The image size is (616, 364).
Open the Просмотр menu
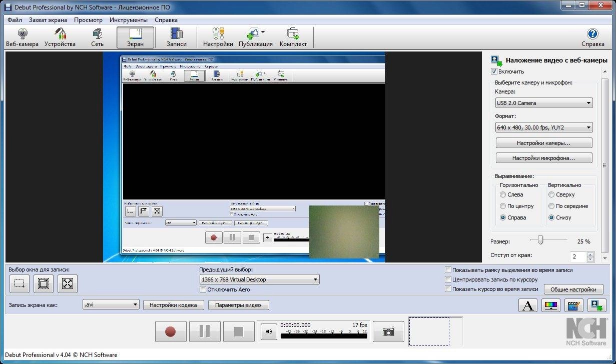tap(88, 20)
